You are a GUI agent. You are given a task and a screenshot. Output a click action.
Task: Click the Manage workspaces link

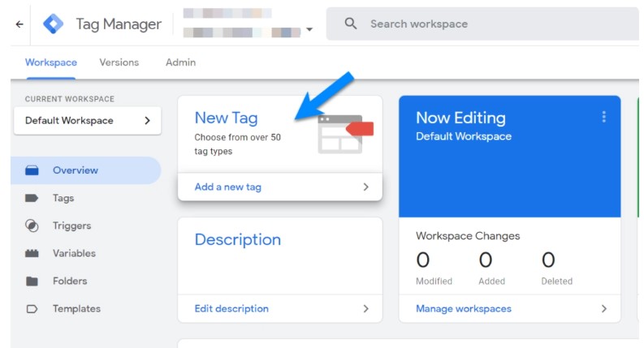point(464,308)
